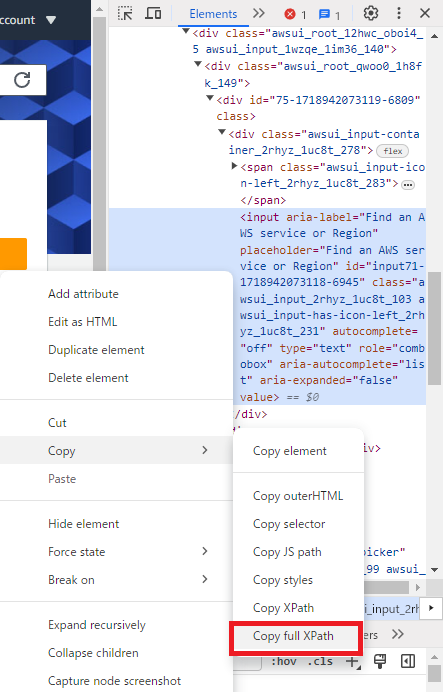Viewport: 443px width, 692px height.
Task: Choose Add attribute from context menu
Action: [83, 294]
